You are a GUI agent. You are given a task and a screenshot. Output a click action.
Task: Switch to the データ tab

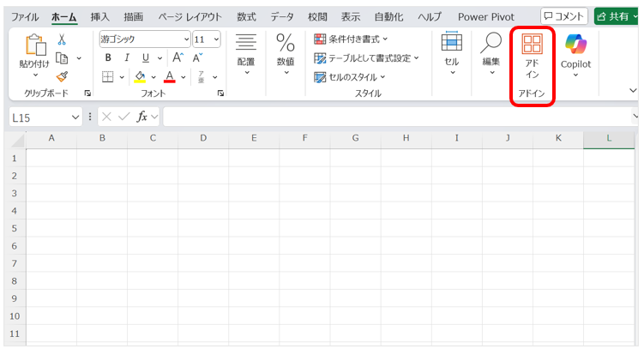[x=282, y=17]
